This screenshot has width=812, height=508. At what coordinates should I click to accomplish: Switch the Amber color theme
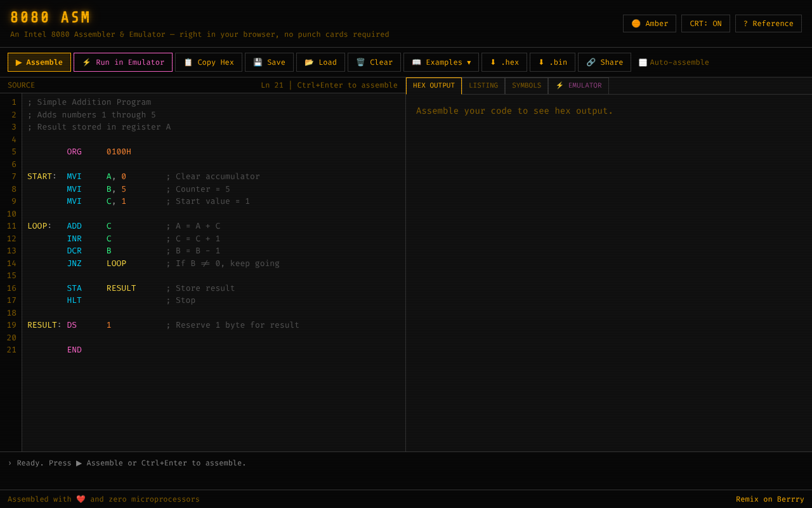[x=650, y=23]
